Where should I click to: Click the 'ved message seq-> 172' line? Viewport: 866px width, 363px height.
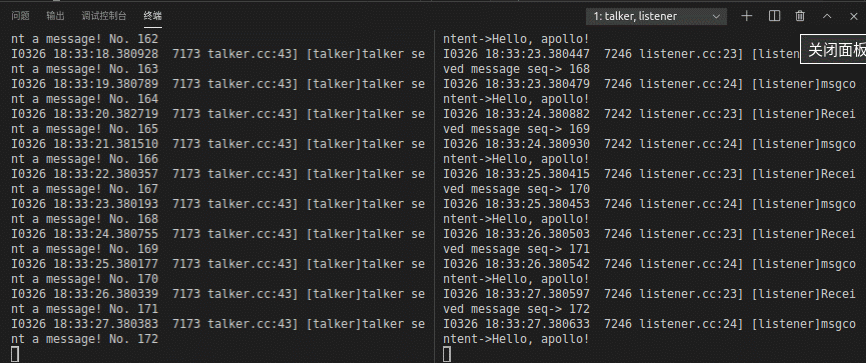(516, 309)
